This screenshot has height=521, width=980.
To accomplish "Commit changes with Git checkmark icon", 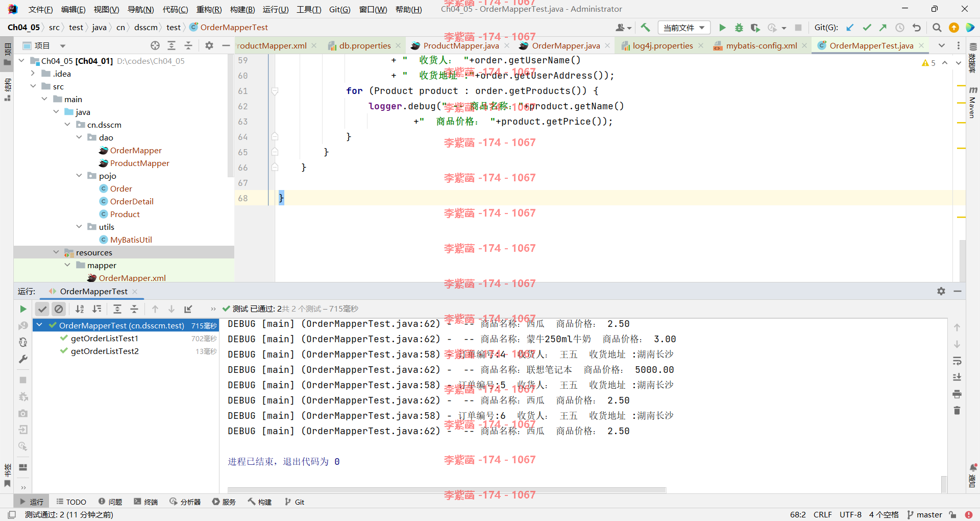I will pyautogui.click(x=867, y=28).
